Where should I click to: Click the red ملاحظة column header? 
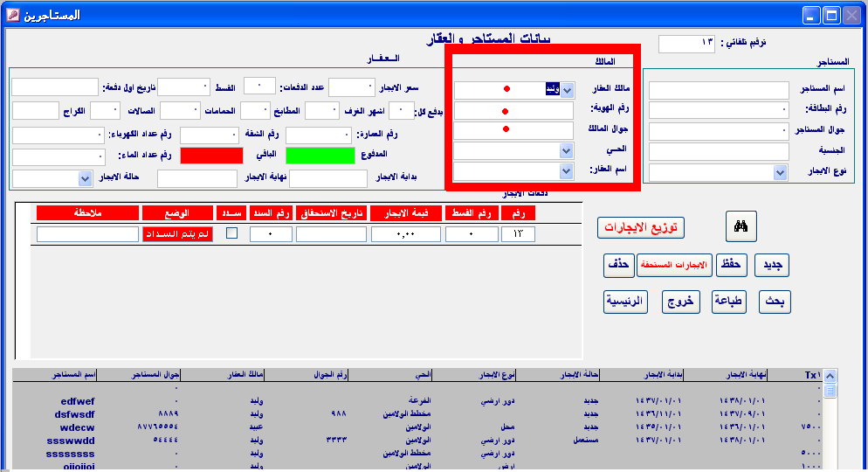point(87,212)
